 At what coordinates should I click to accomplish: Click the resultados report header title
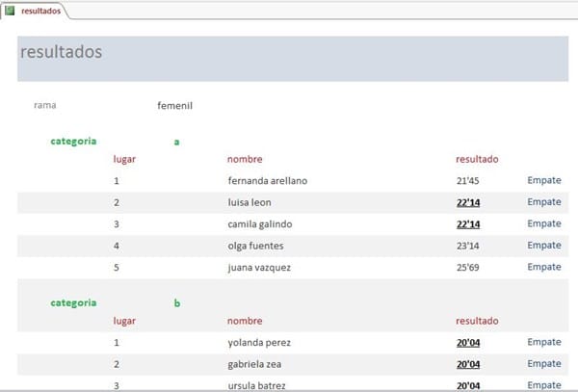pos(61,53)
